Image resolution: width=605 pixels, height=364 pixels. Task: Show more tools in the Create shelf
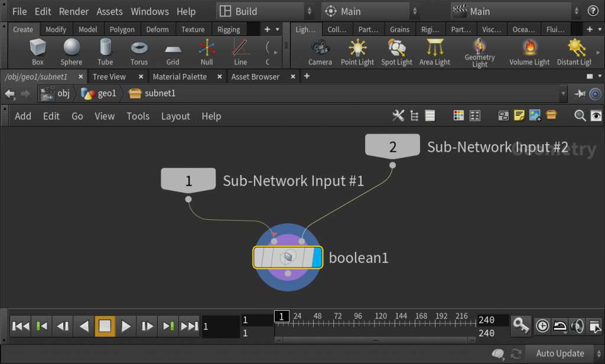275,52
